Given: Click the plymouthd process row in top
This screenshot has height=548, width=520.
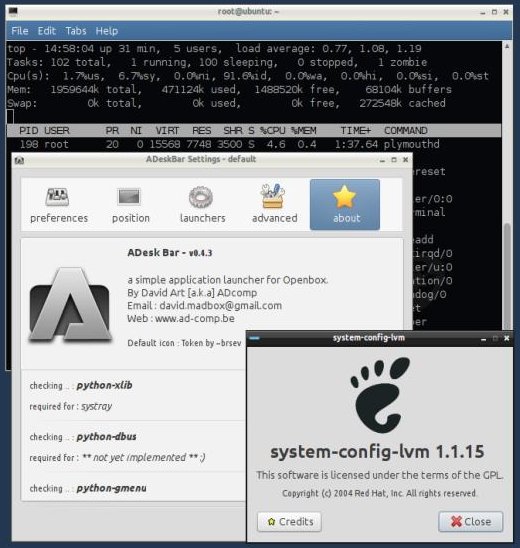Looking at the screenshot, I should pyautogui.click(x=253, y=144).
